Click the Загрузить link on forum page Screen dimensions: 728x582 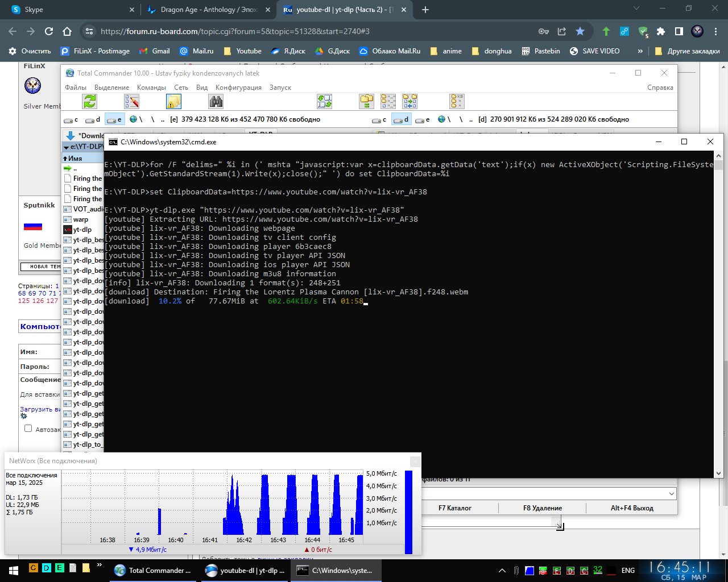[x=36, y=409]
